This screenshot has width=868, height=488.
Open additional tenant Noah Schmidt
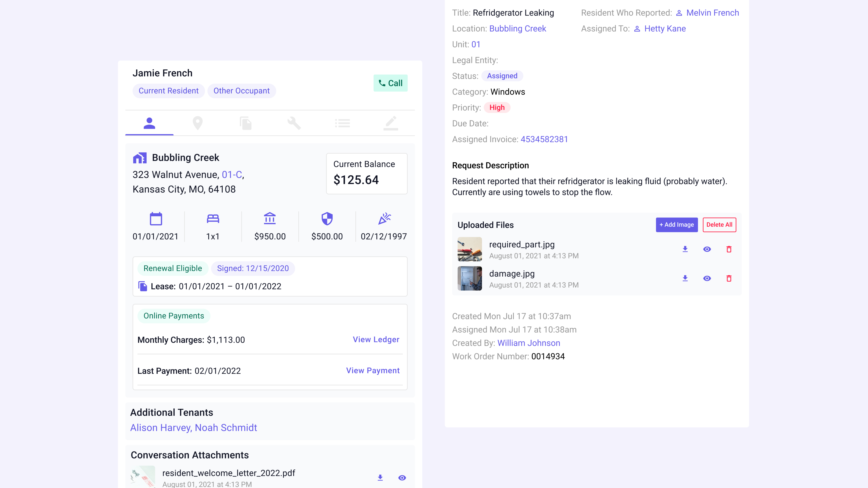coord(226,428)
